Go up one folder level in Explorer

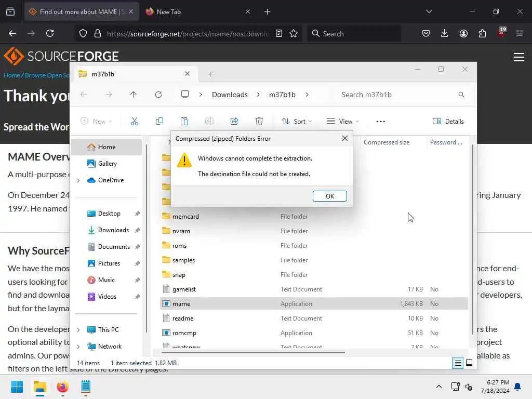click(134, 95)
